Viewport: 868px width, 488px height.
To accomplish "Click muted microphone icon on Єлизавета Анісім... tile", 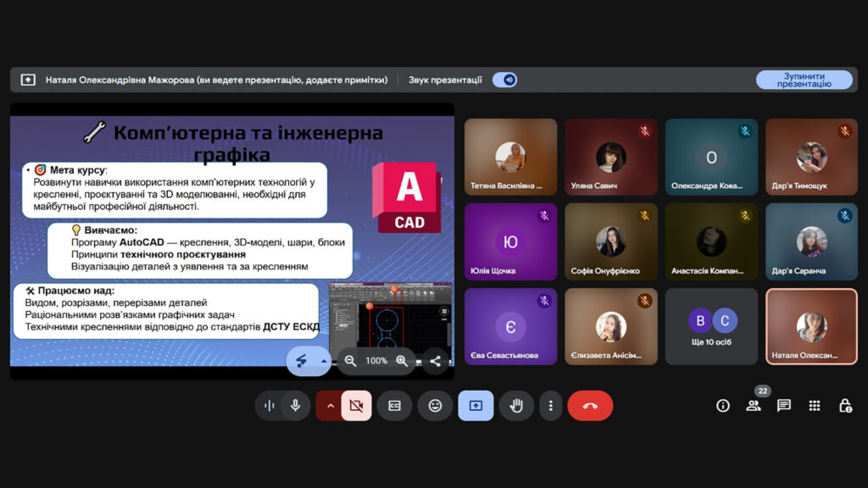I will [x=644, y=301].
